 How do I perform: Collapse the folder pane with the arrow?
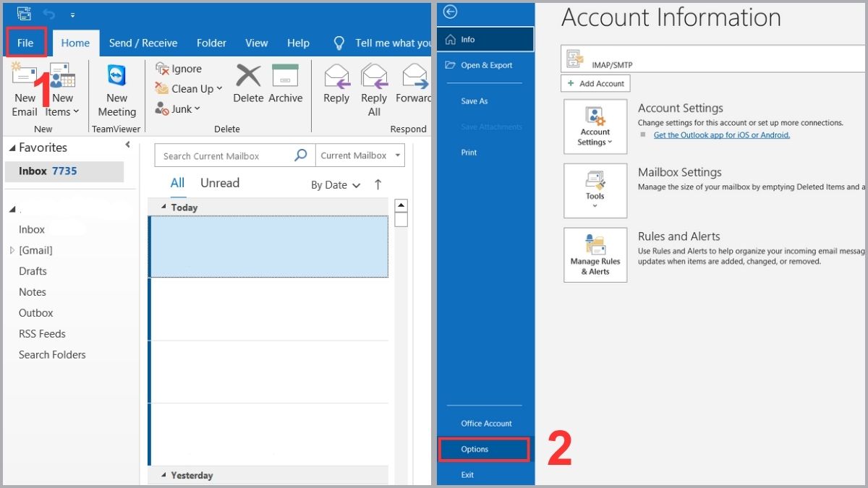point(128,145)
